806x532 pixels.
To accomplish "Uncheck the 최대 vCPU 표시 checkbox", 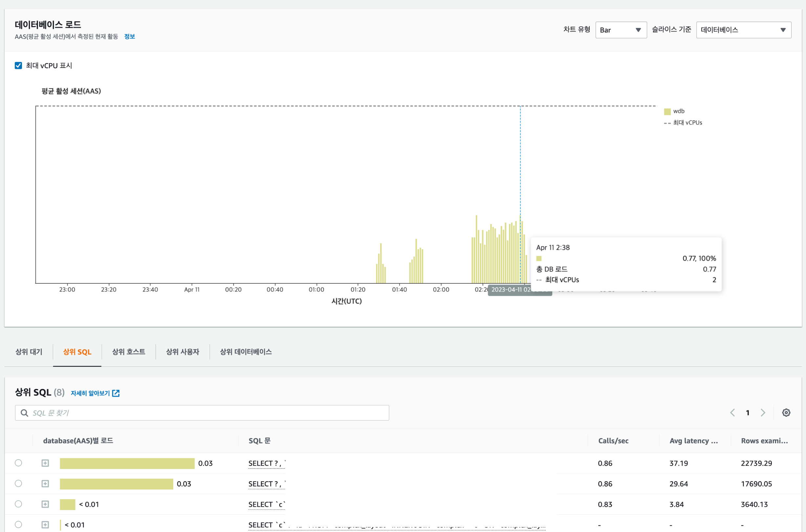I will [x=18, y=66].
